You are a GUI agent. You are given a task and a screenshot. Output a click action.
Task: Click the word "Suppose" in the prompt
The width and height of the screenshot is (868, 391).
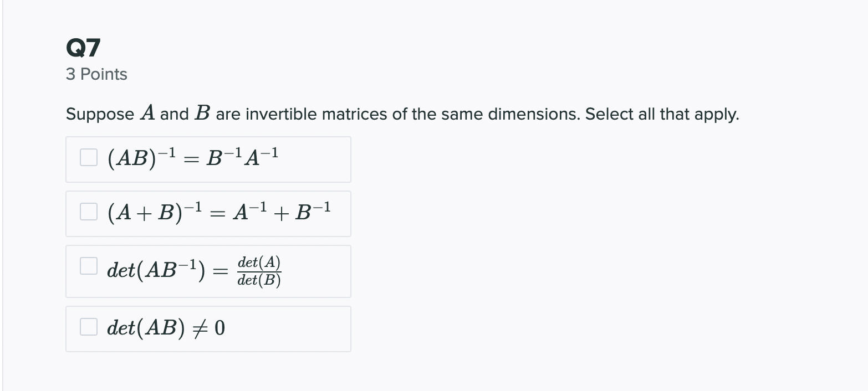(x=100, y=115)
